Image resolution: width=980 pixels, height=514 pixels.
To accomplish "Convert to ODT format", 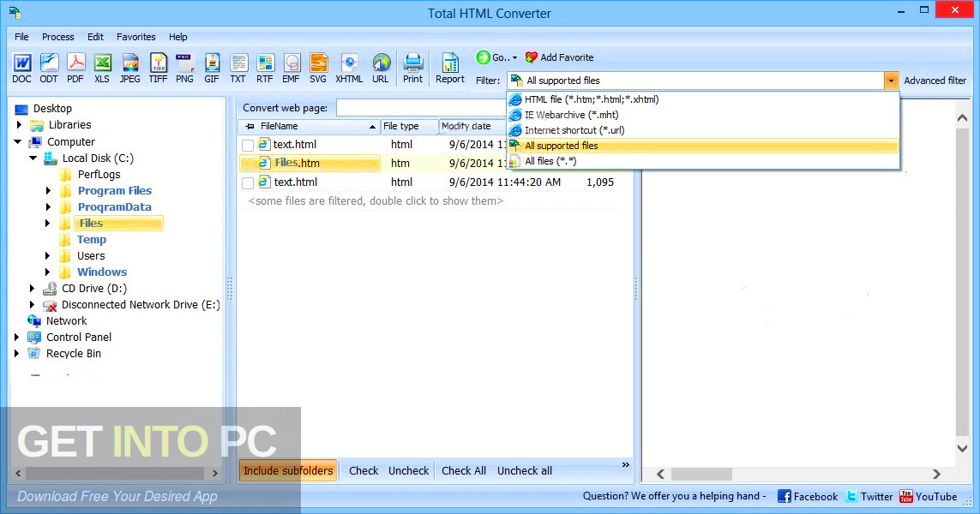I will pos(49,68).
